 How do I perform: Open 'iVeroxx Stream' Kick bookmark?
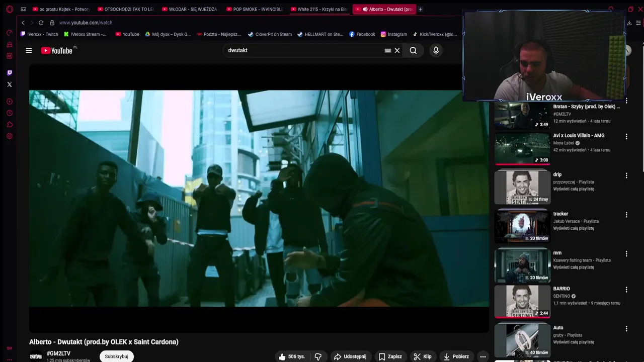[86, 34]
